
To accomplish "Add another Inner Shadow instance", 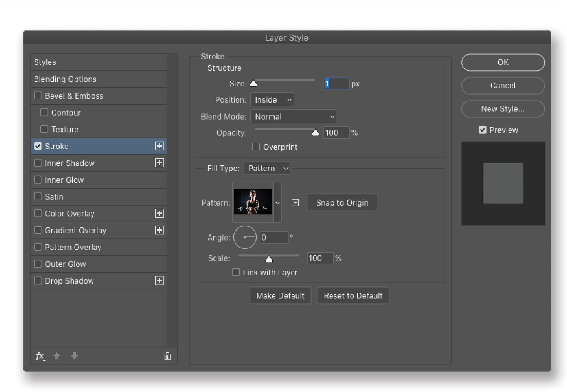I will (159, 163).
